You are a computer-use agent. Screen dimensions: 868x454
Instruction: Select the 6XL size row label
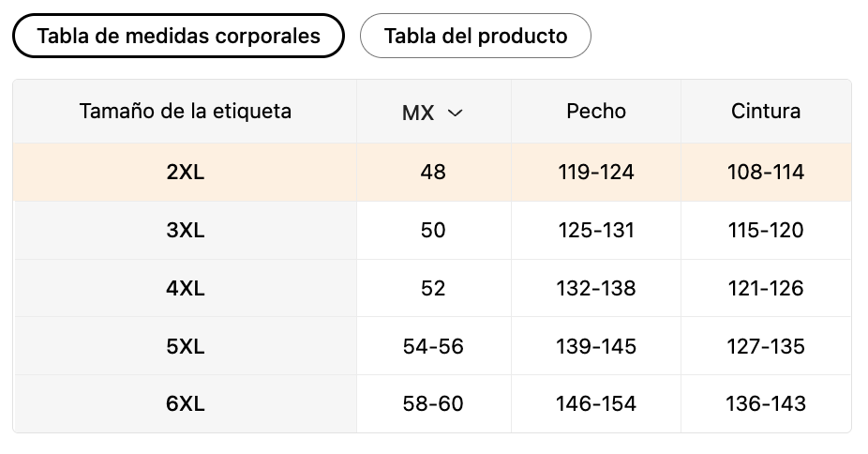pos(186,403)
